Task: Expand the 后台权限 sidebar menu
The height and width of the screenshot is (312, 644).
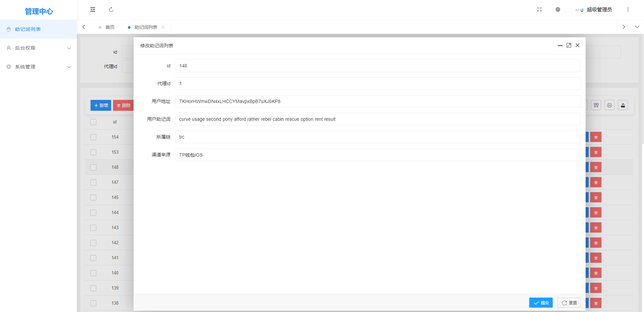Action: click(38, 48)
